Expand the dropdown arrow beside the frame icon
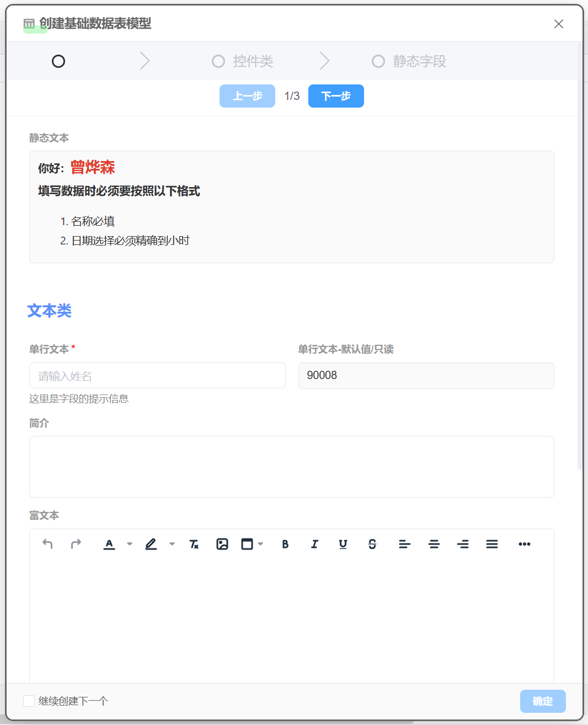 point(261,544)
